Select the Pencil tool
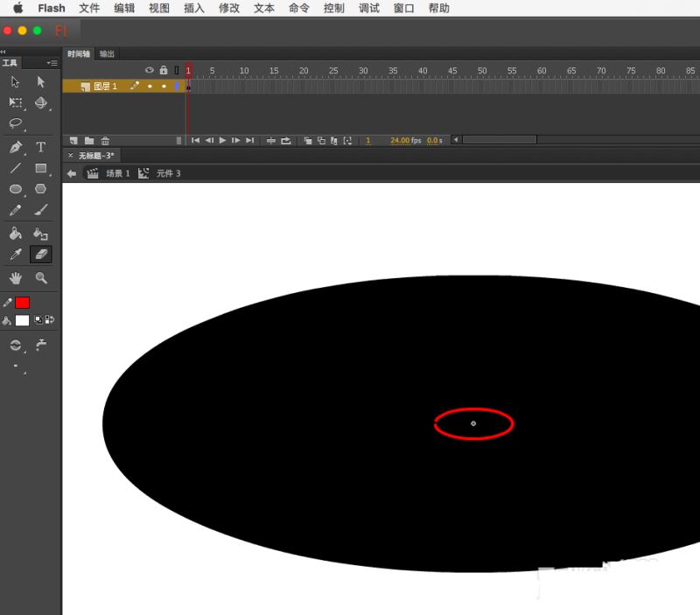Viewport: 700px width, 615px height. [16, 210]
